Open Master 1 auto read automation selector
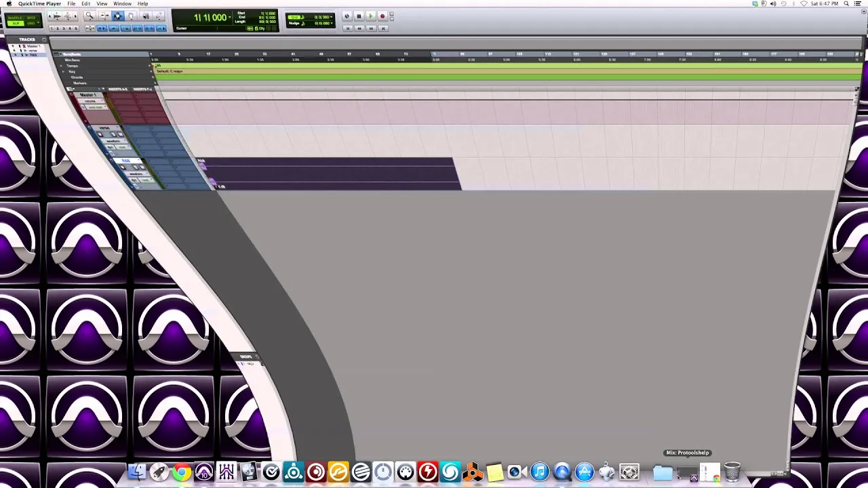 pos(96,107)
